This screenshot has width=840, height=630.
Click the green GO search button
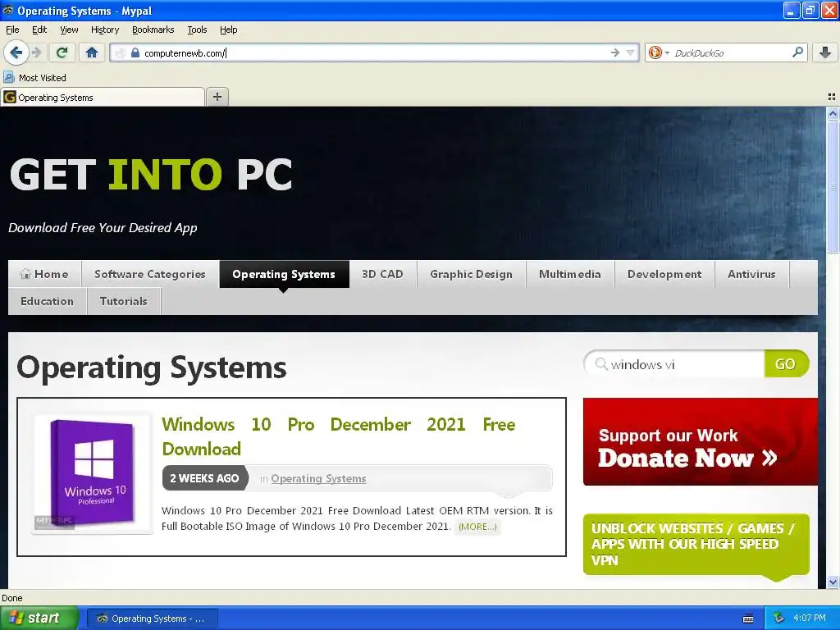pyautogui.click(x=785, y=363)
